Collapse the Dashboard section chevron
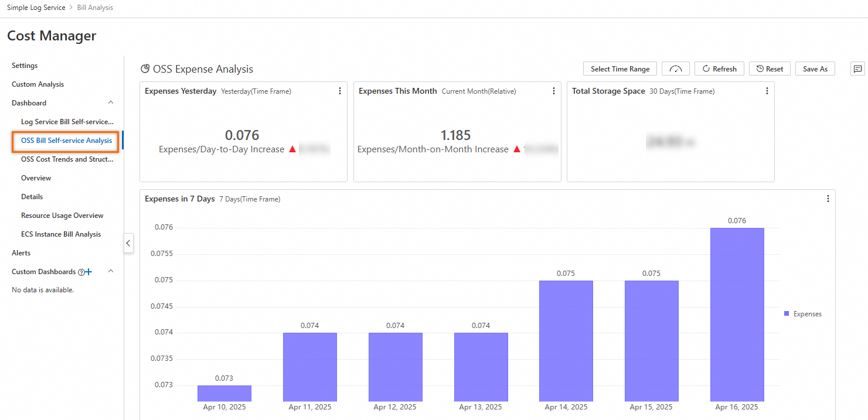Image resolution: width=868 pixels, height=420 pixels. 111,103
